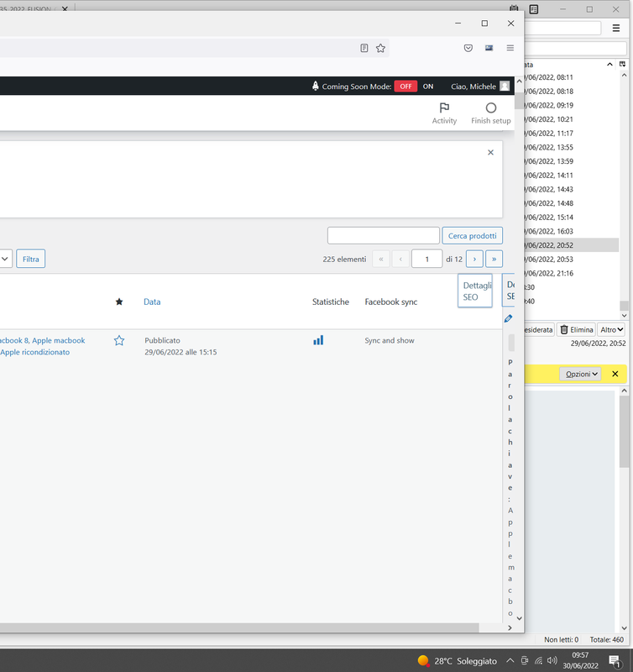Open mail app tasks icon
The image size is (633, 672).
pyautogui.click(x=534, y=9)
